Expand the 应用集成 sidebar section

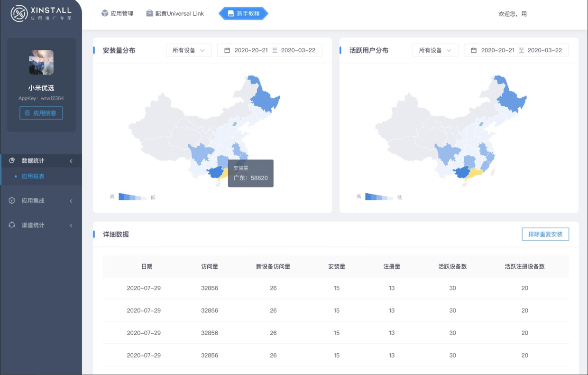point(71,201)
